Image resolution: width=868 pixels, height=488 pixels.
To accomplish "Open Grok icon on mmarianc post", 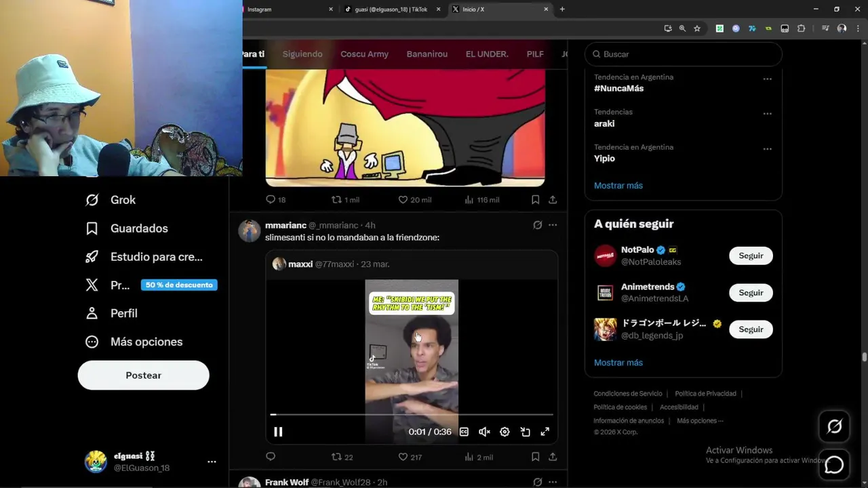I will 537,225.
